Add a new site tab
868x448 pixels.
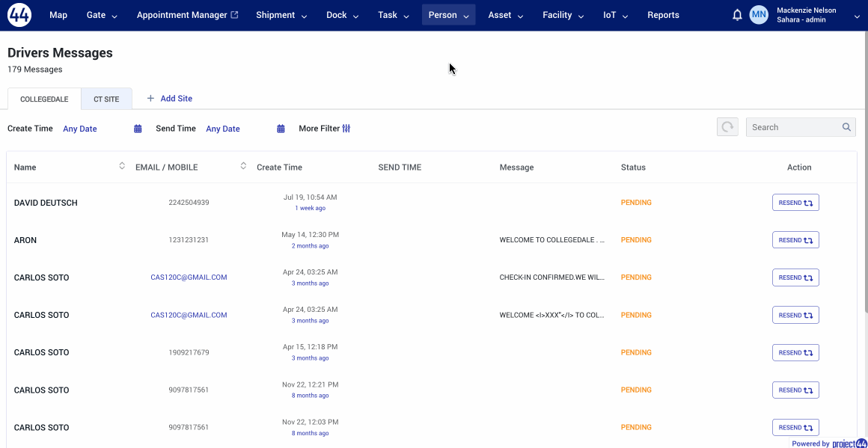[169, 99]
